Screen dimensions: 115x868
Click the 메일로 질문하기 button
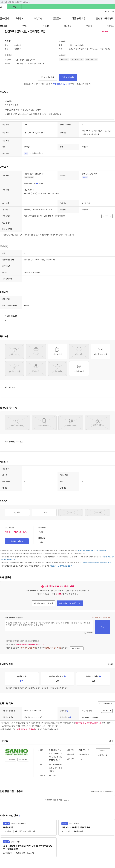point(77,648)
